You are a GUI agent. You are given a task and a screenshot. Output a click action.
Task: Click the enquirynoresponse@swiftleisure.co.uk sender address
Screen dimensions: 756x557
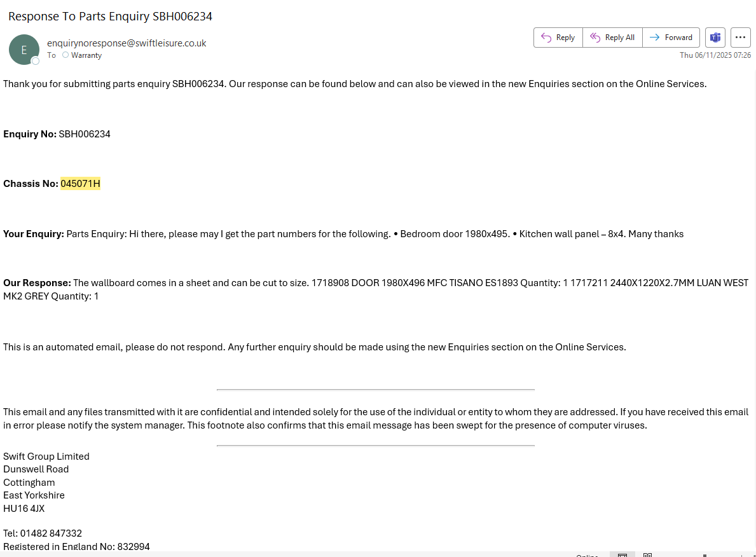(x=127, y=43)
